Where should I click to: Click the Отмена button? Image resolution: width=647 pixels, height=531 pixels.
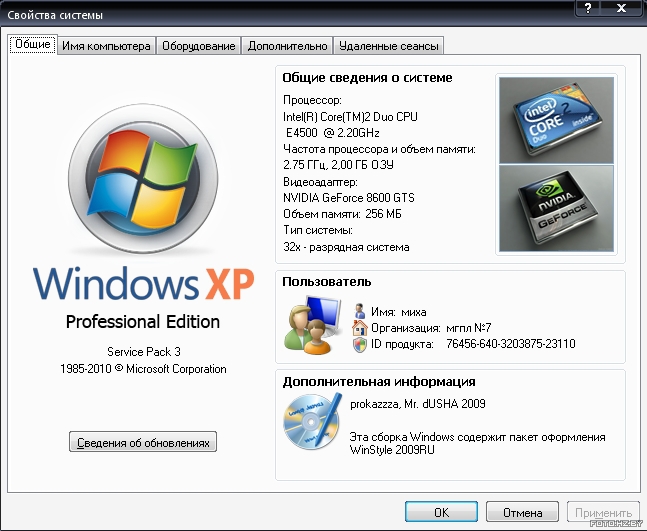(522, 512)
